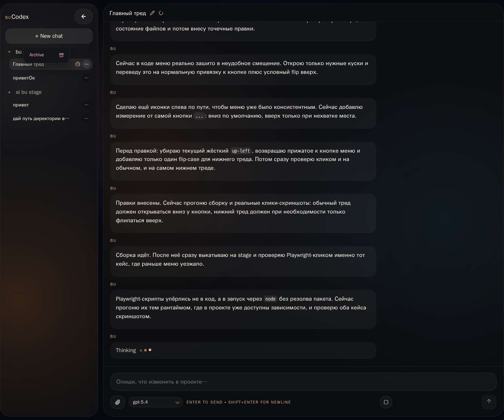Open the three-dot menu for "приветОк"

click(86, 78)
